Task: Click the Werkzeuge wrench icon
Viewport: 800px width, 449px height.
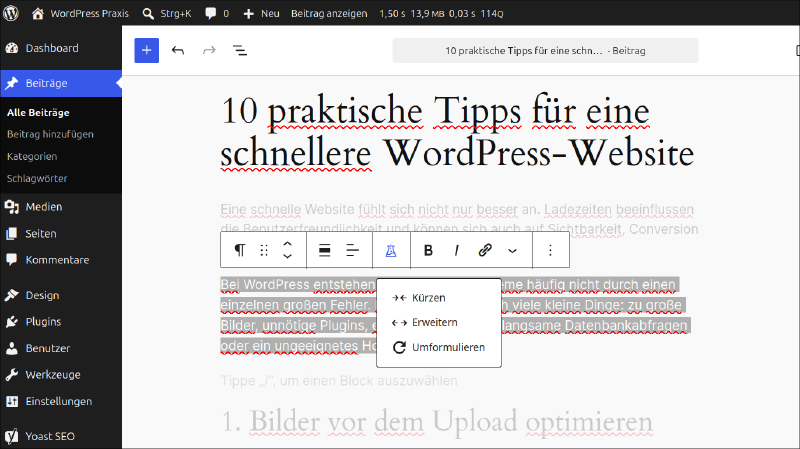Action: (x=12, y=375)
